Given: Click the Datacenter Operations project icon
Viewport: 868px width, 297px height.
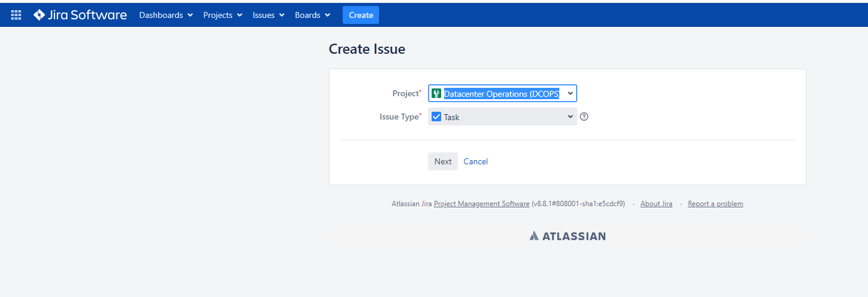Looking at the screenshot, I should [436, 94].
